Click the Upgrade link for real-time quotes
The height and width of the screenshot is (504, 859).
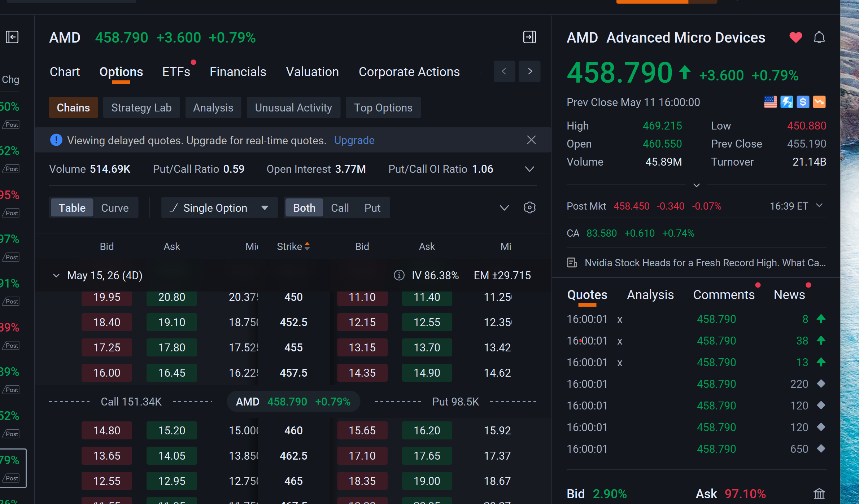coord(354,140)
